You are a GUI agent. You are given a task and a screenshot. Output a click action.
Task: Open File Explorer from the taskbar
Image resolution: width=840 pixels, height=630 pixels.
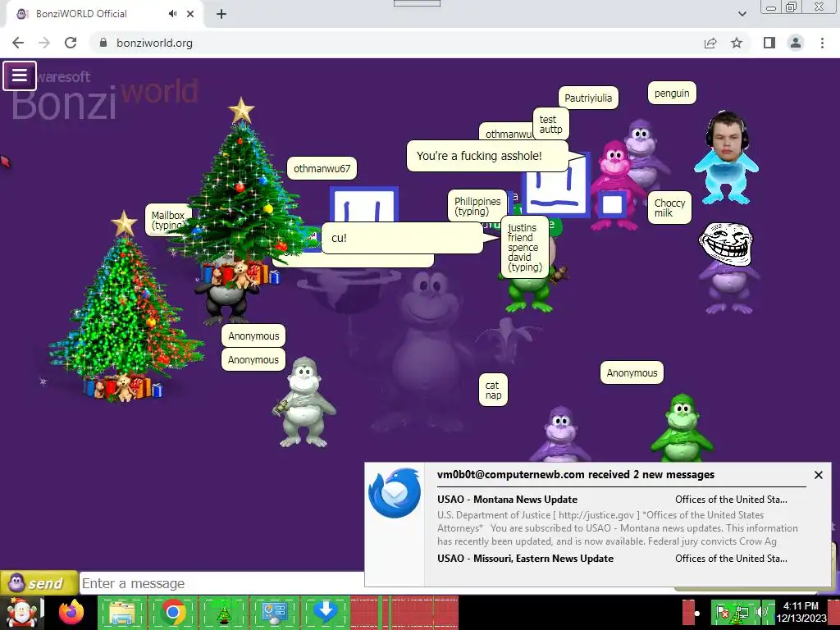coord(122,612)
